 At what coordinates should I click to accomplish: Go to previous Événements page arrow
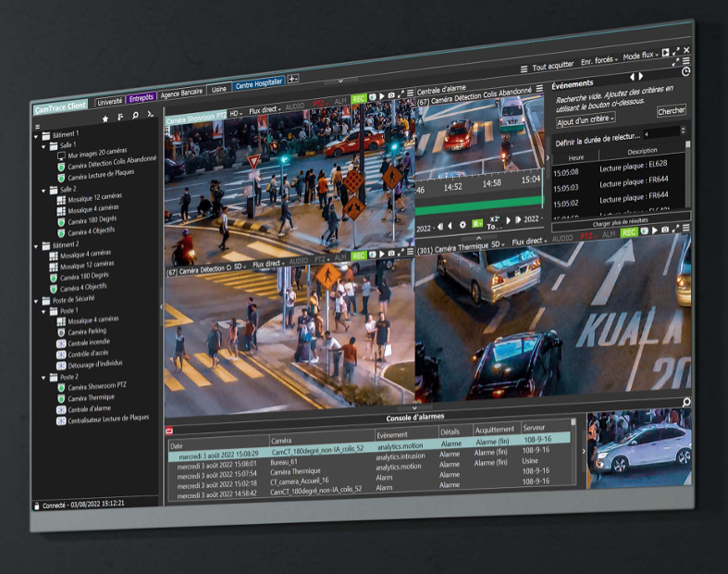(x=632, y=77)
